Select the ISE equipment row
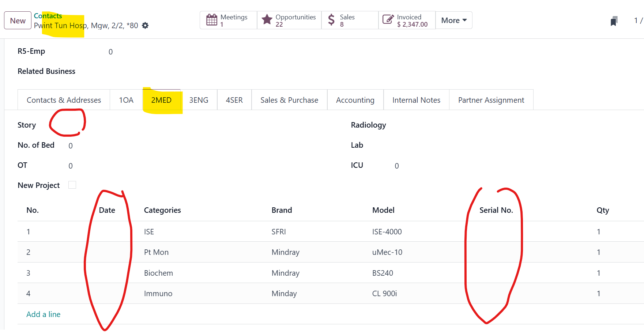 [149, 232]
